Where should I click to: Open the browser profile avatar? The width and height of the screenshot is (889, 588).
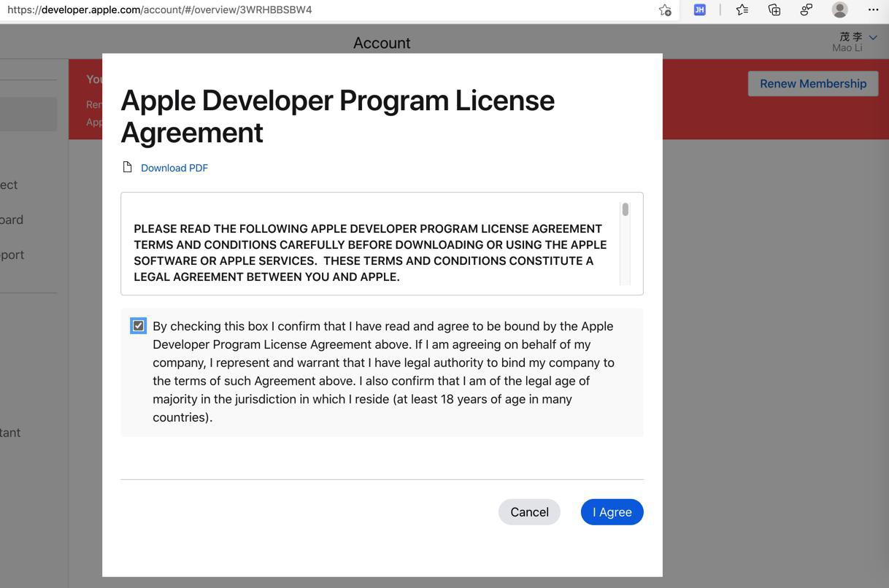click(840, 9)
